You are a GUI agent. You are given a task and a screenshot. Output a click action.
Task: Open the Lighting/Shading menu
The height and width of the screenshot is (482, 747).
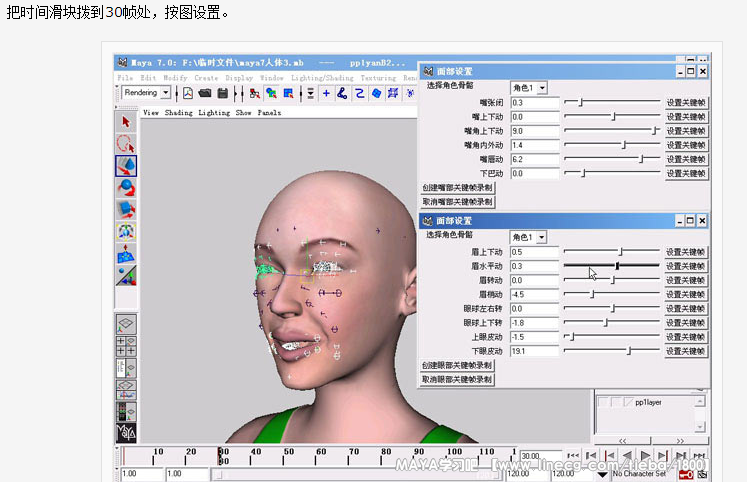coord(323,78)
